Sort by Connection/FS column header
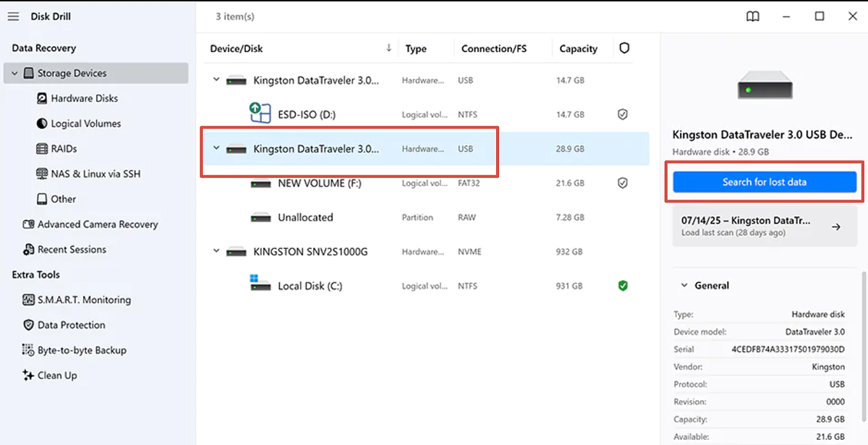This screenshot has width=868, height=445. (494, 48)
